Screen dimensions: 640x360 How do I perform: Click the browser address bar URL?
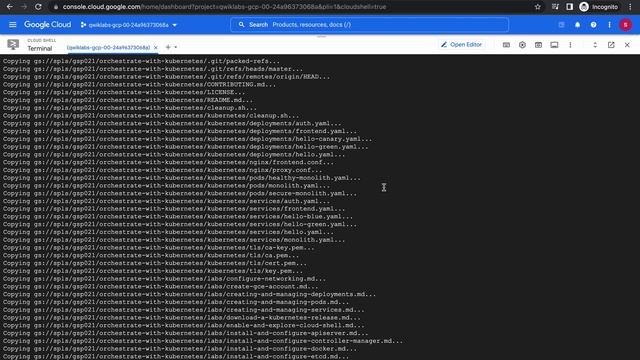(x=224, y=7)
